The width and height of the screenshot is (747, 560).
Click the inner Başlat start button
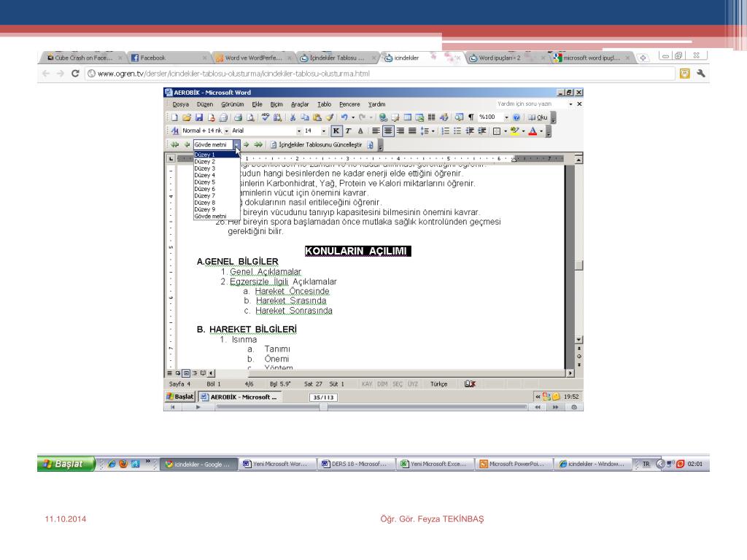coord(180,397)
